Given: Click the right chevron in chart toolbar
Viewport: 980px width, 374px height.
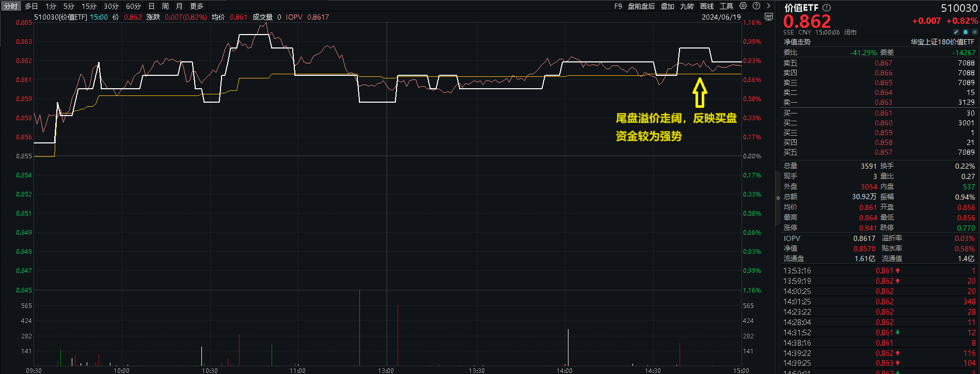Looking at the screenshot, I should coord(768,6).
